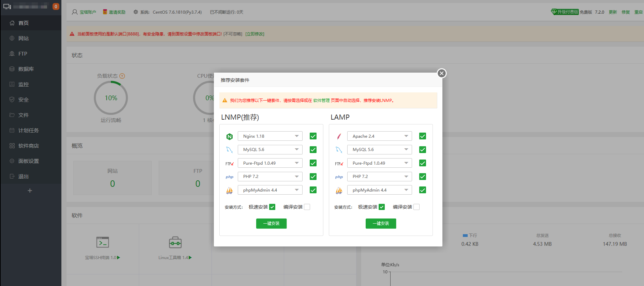Go to 首页 in the sidebar

point(31,23)
